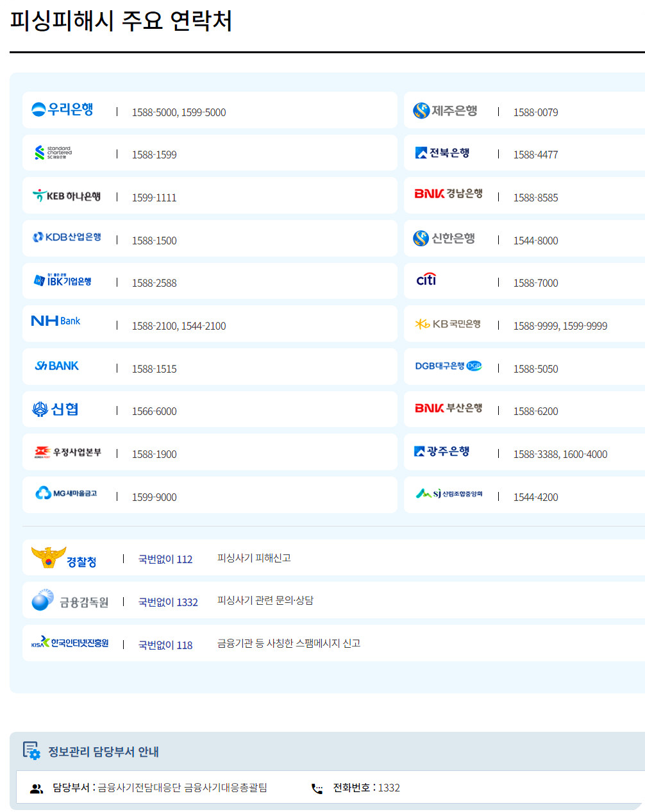This screenshot has width=645, height=812.
Task: Select phone number 1588-1599
Action: pos(155,155)
